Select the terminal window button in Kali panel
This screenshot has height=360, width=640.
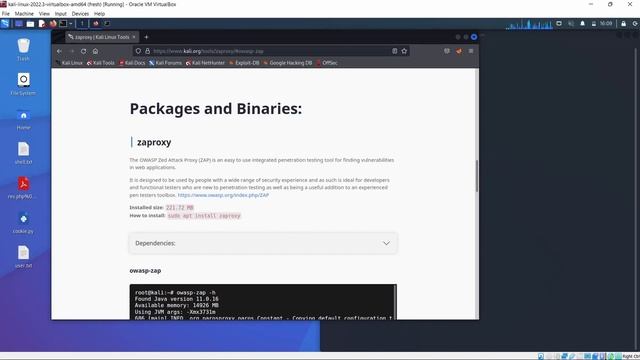pyautogui.click(x=107, y=24)
